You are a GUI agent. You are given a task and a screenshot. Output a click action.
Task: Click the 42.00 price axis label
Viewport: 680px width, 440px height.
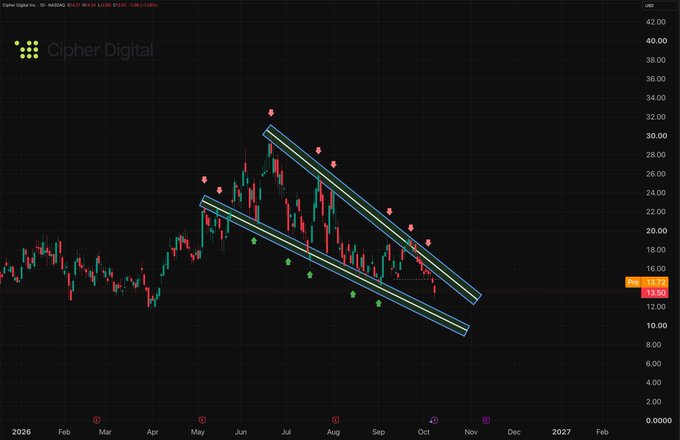point(656,22)
